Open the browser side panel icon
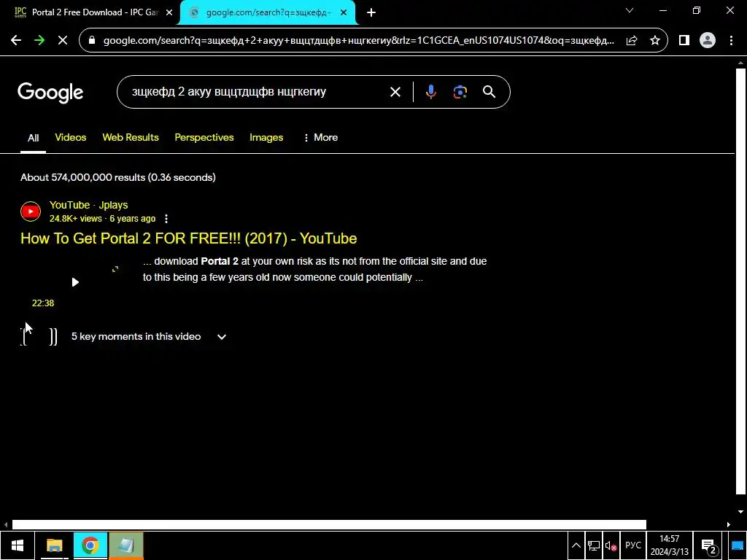747x560 pixels. (684, 41)
